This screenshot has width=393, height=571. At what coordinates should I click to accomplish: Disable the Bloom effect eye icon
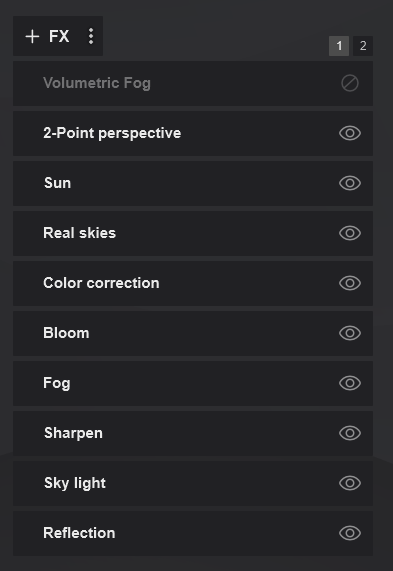[350, 333]
